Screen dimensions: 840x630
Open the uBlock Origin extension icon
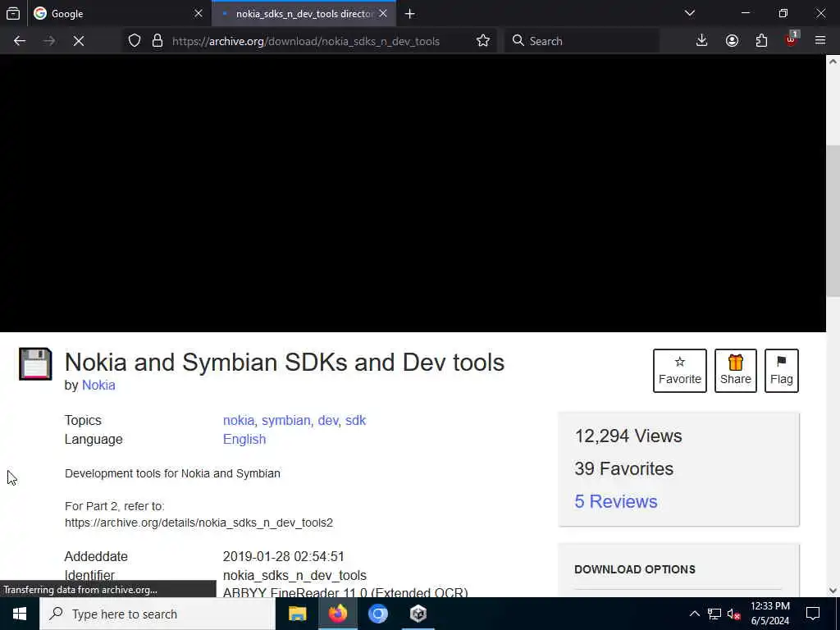click(792, 40)
